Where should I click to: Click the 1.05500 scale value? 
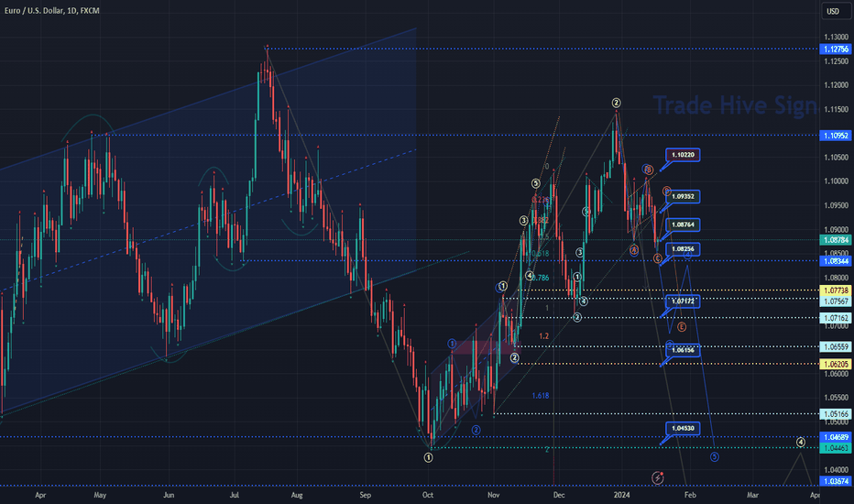tap(836, 398)
